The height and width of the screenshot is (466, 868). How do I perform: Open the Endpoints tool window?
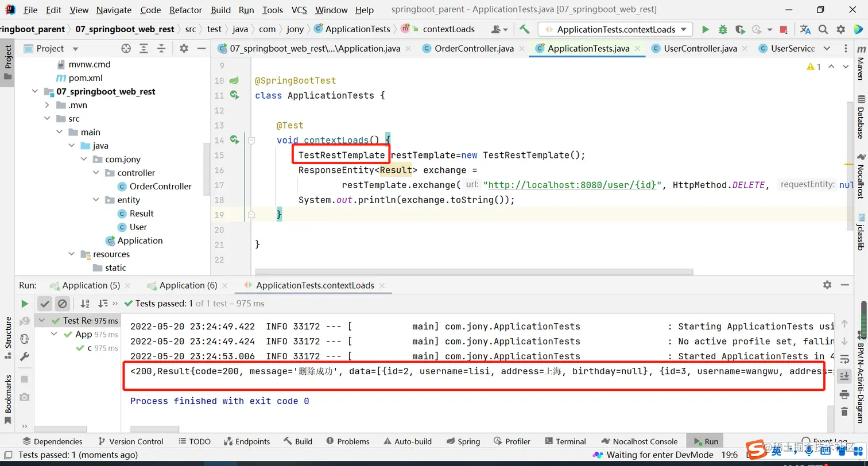coord(246,441)
